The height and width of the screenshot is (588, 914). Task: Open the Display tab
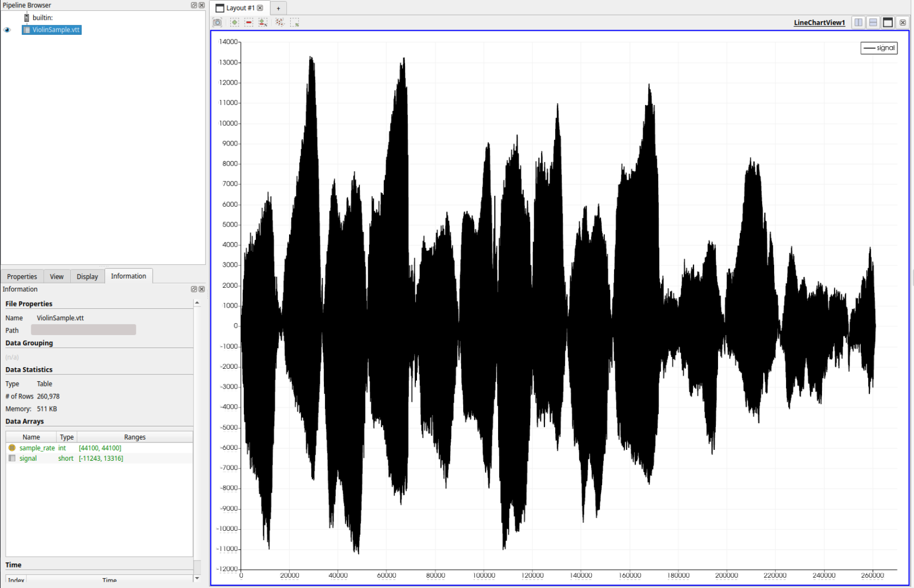pyautogui.click(x=87, y=276)
